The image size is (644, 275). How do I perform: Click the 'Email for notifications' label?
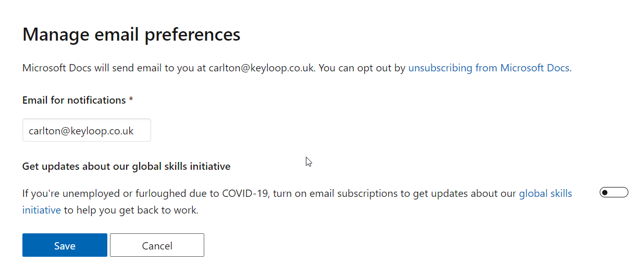[74, 100]
